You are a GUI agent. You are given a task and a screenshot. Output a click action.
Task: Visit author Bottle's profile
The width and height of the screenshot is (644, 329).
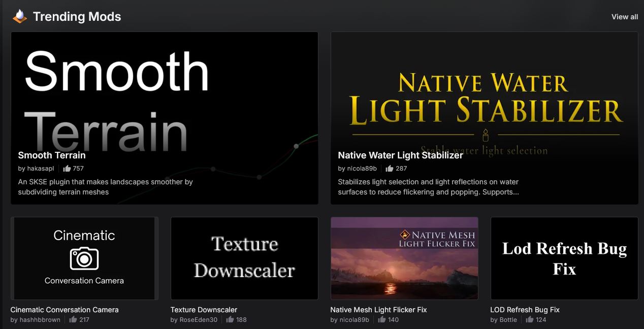tap(508, 320)
